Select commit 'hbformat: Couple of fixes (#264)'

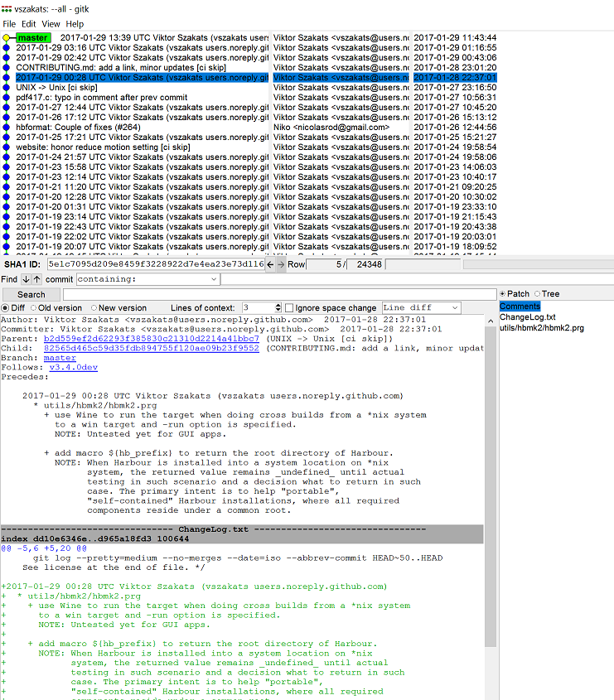coord(78,128)
